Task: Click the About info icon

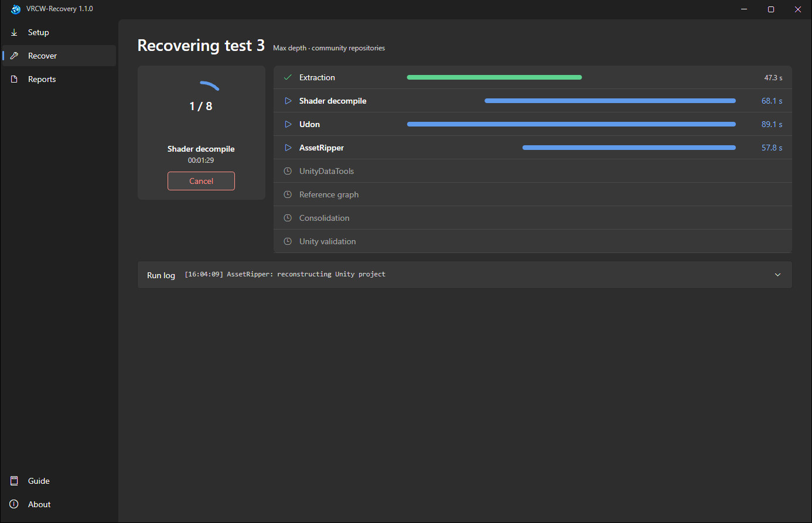Action: click(14, 504)
